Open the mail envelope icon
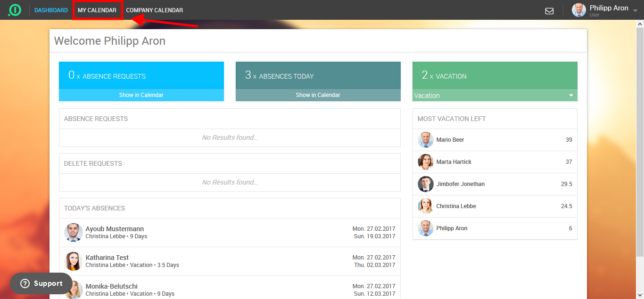The image size is (644, 299). pos(549,11)
